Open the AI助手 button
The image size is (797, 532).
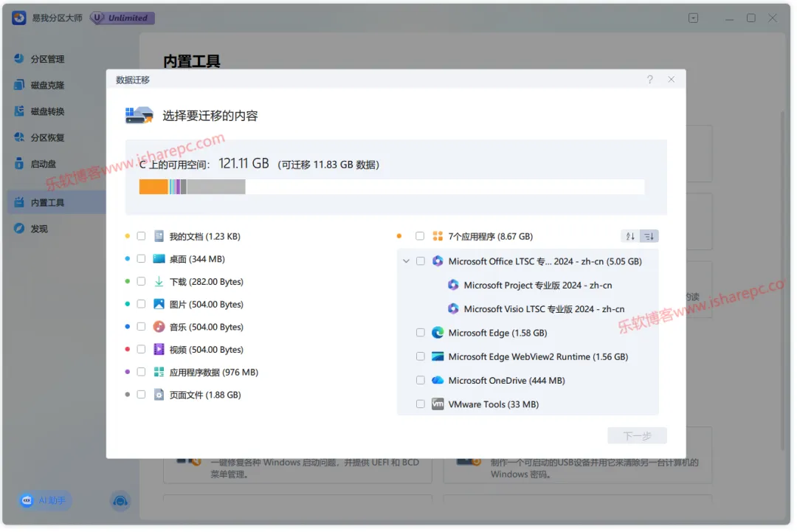tap(45, 501)
